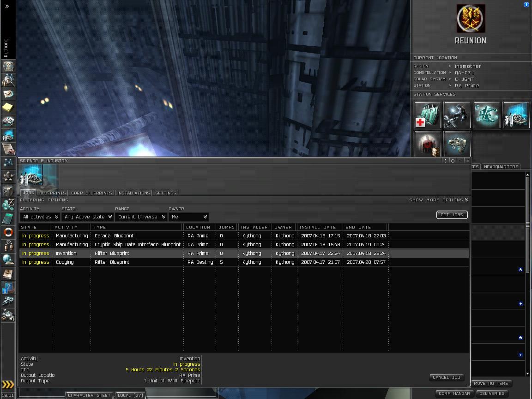Screen dimensions: 532x399
Task: Open the EVE Mail envelope icon
Action: [x=8, y=94]
